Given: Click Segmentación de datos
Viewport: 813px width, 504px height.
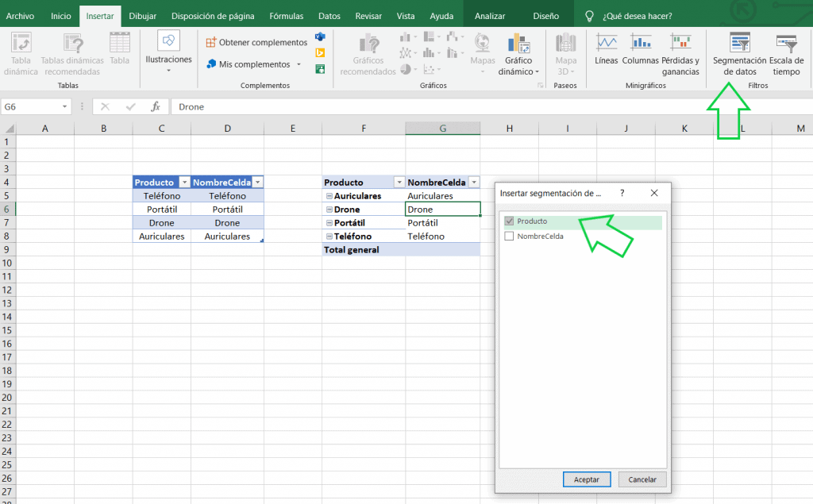Looking at the screenshot, I should pos(739,54).
